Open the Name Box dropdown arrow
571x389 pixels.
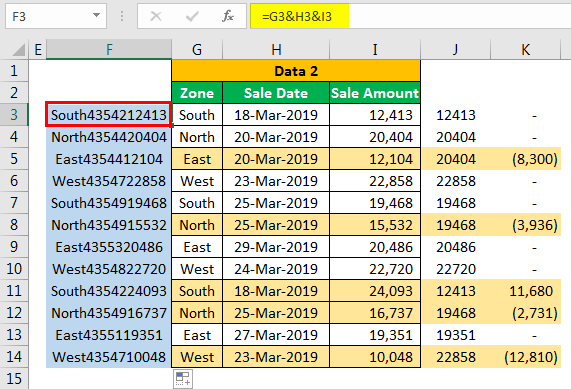pyautogui.click(x=96, y=16)
